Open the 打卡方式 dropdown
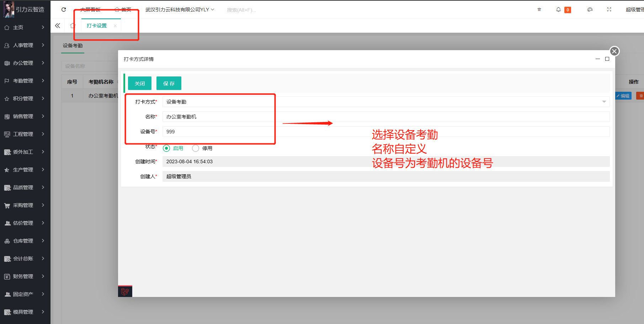644x324 pixels. 386,102
